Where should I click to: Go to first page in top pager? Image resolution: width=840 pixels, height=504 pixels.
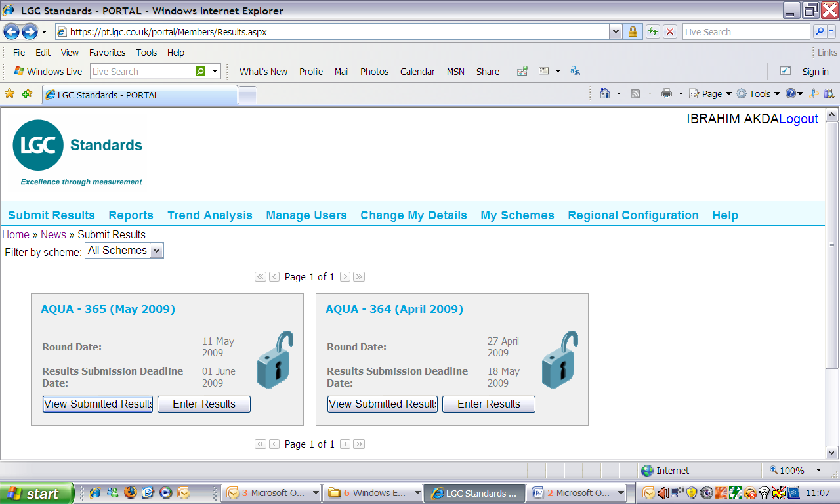point(261,277)
